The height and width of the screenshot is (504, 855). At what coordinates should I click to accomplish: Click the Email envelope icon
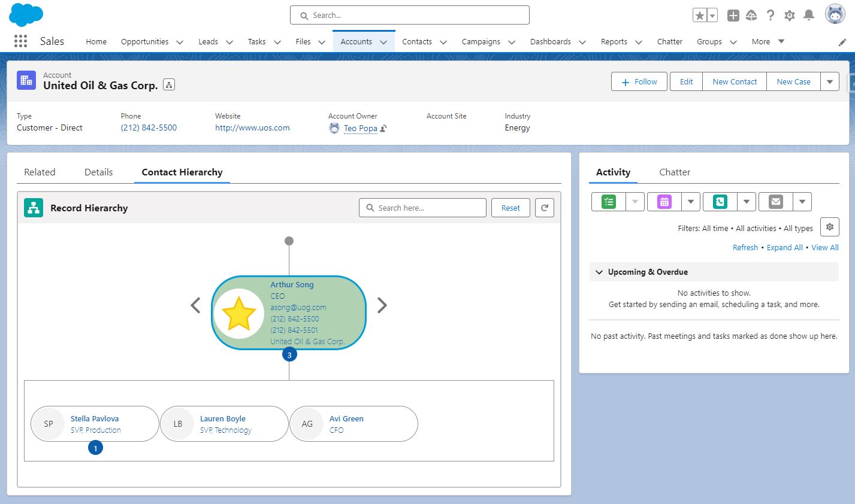coord(776,202)
